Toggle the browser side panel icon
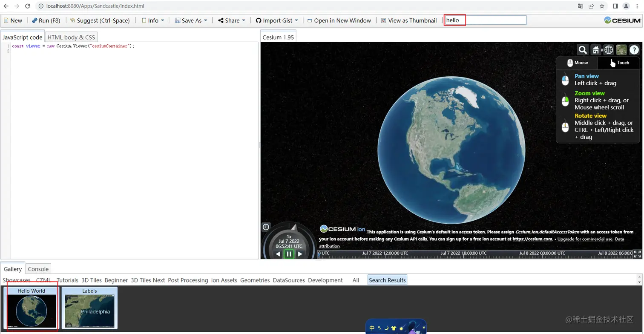644x334 pixels. tap(615, 6)
